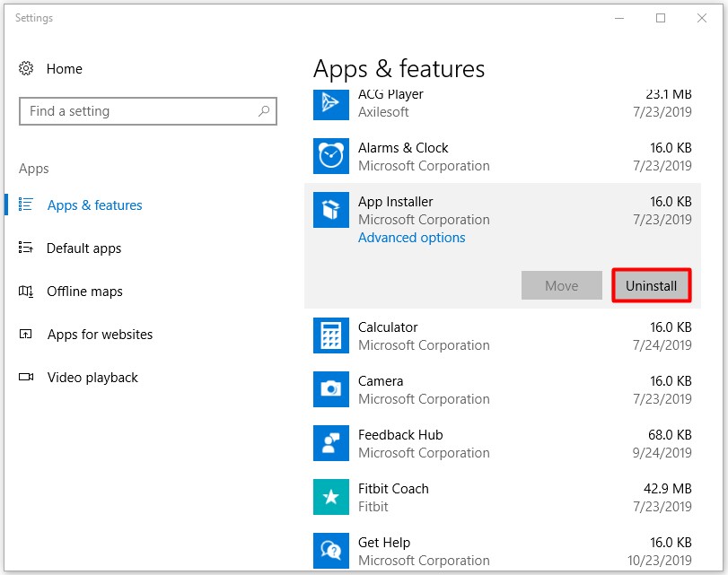Select the Alarms & Clock entry
Viewport: 728px width, 575px height.
pyautogui.click(x=403, y=148)
